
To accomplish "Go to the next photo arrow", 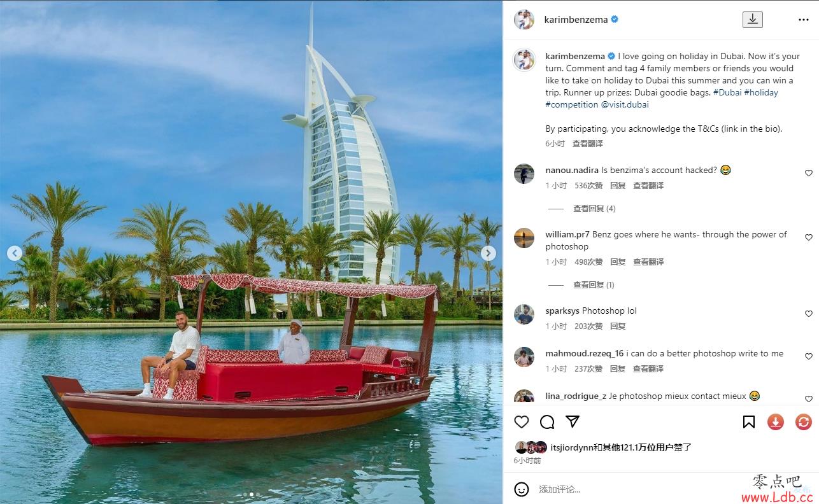I will coord(488,253).
